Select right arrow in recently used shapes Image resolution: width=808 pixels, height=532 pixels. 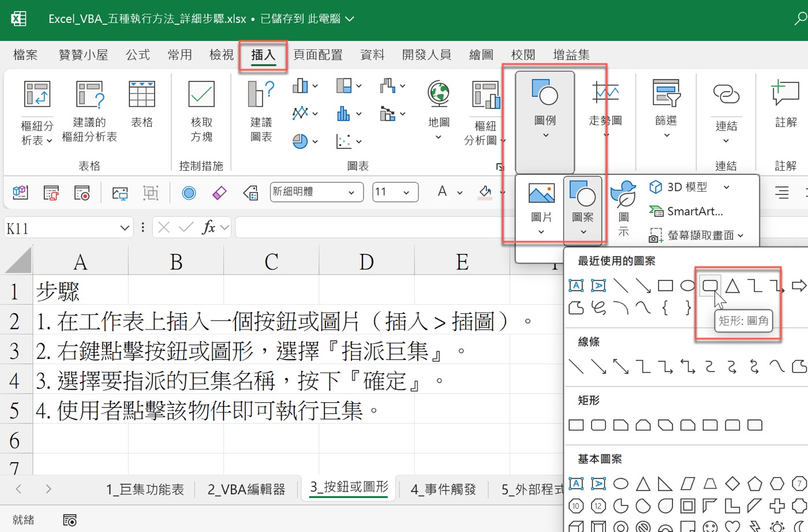coord(799,285)
